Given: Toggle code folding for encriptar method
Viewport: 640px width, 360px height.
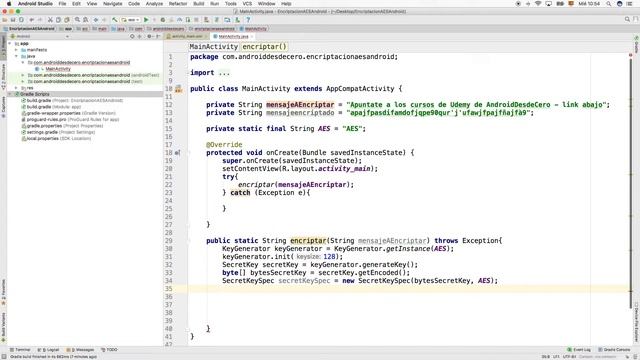Looking at the screenshot, I should pos(189,241).
